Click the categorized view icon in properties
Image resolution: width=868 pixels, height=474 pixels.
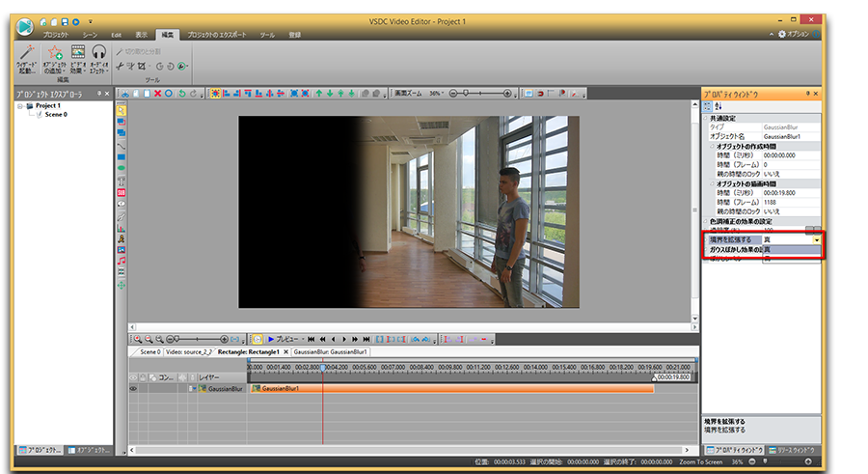(708, 106)
